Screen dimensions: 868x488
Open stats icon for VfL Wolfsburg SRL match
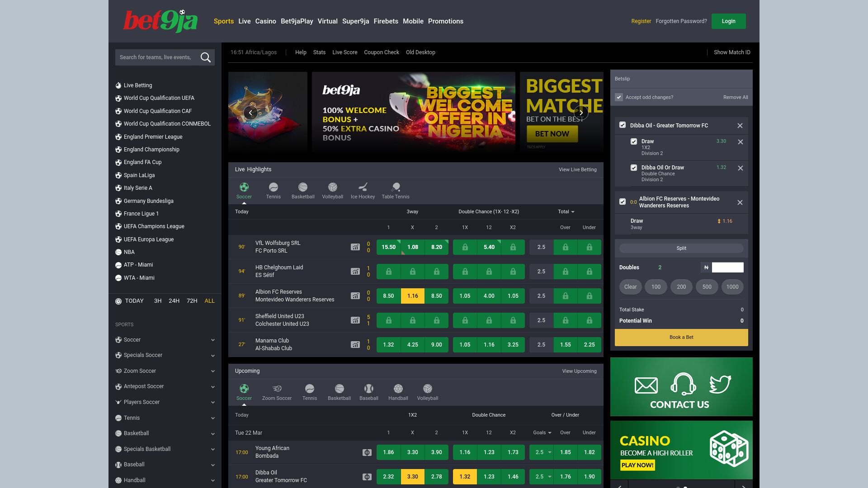tap(355, 247)
